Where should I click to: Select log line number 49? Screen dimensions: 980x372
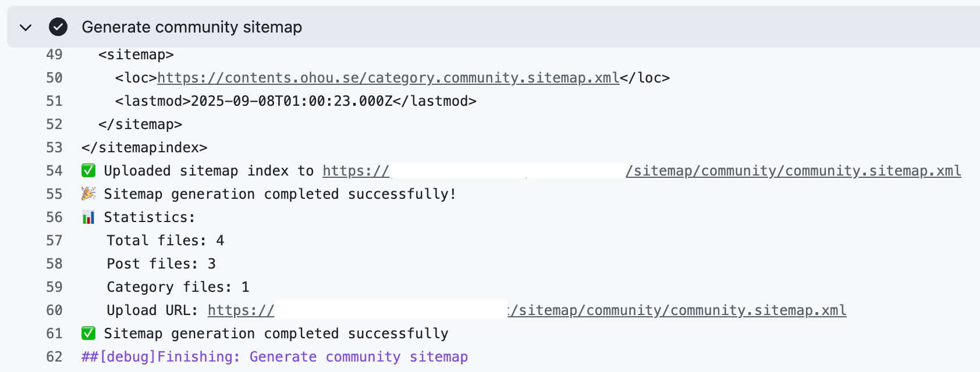click(54, 55)
